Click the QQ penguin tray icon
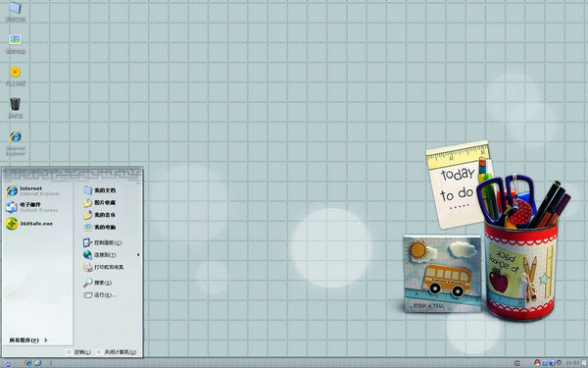This screenshot has width=588, height=368. [x=537, y=363]
